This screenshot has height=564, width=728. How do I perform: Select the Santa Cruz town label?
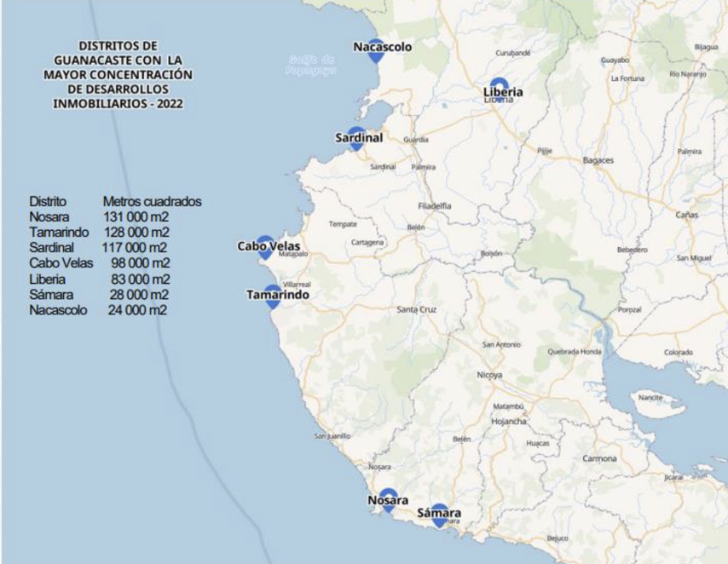[x=417, y=310]
